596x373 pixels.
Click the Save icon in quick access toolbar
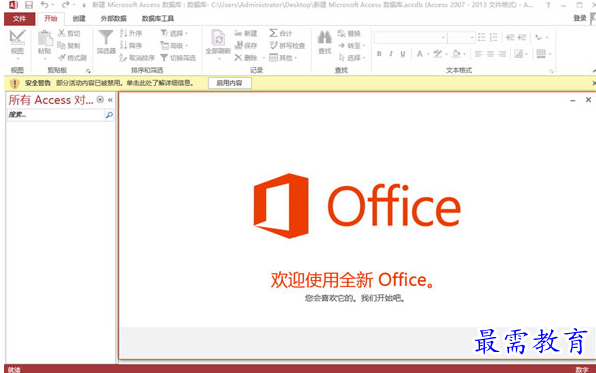click(29, 5)
